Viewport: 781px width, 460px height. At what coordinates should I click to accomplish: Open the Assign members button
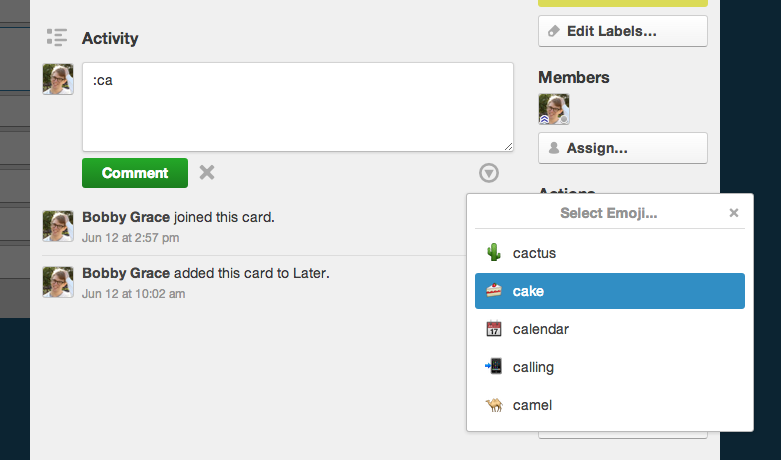click(623, 148)
